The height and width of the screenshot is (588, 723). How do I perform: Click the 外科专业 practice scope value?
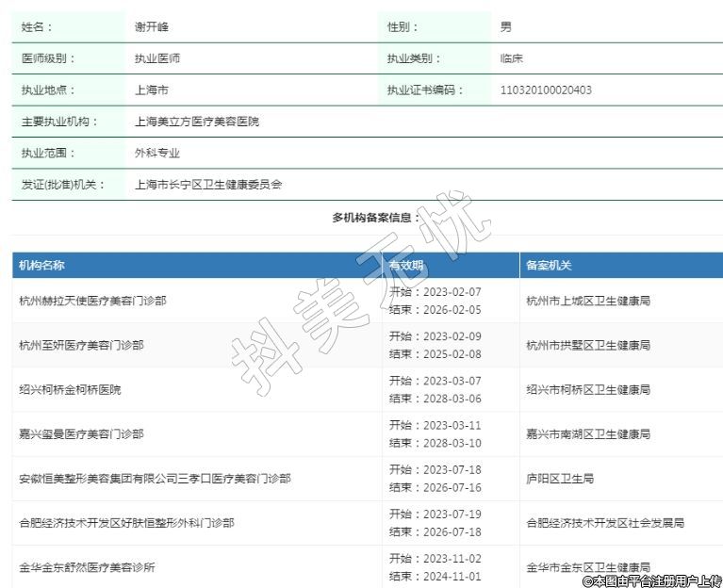click(x=157, y=153)
